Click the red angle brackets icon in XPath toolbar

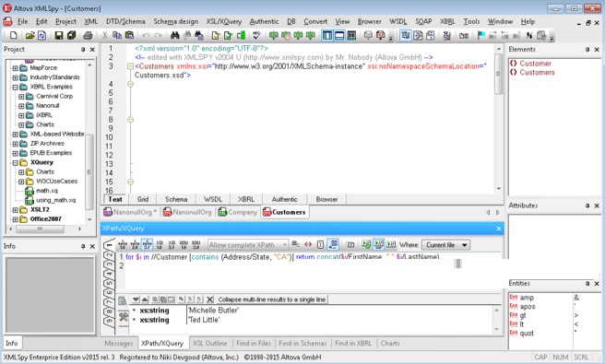click(x=308, y=244)
